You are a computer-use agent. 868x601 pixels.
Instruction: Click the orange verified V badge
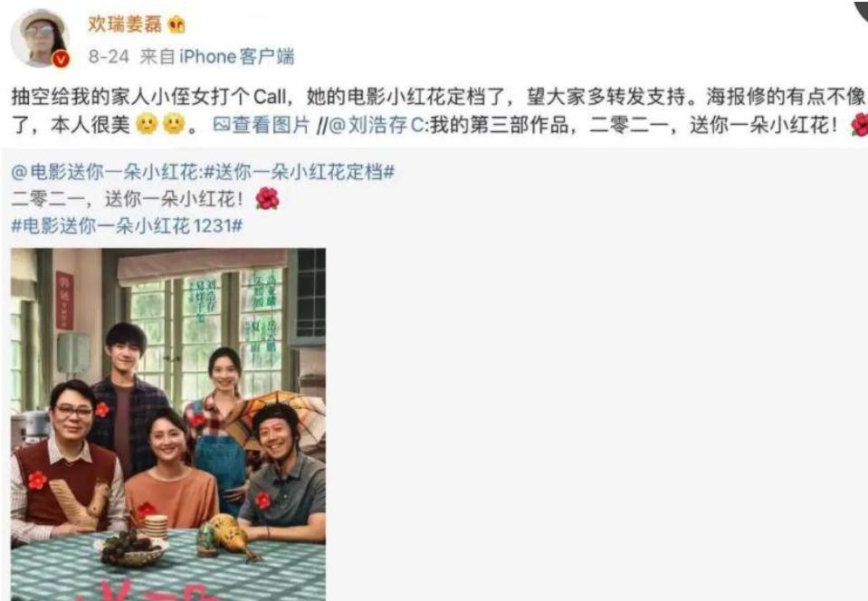61,59
